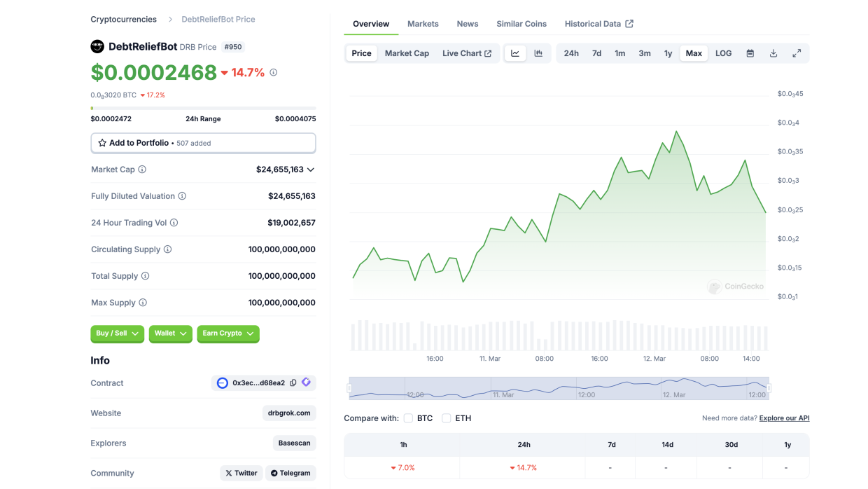Tick the ETH compare checkbox
This screenshot has width=868, height=489.
click(x=446, y=418)
